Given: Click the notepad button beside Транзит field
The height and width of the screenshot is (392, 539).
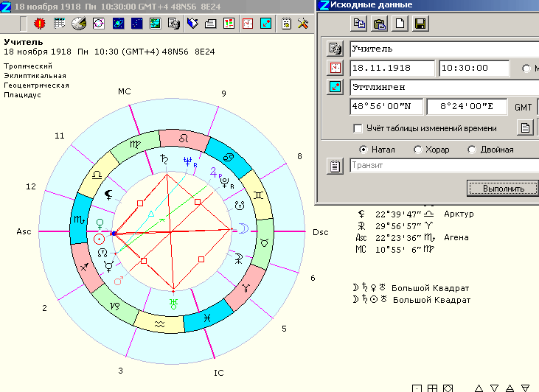Looking at the screenshot, I should (335, 167).
